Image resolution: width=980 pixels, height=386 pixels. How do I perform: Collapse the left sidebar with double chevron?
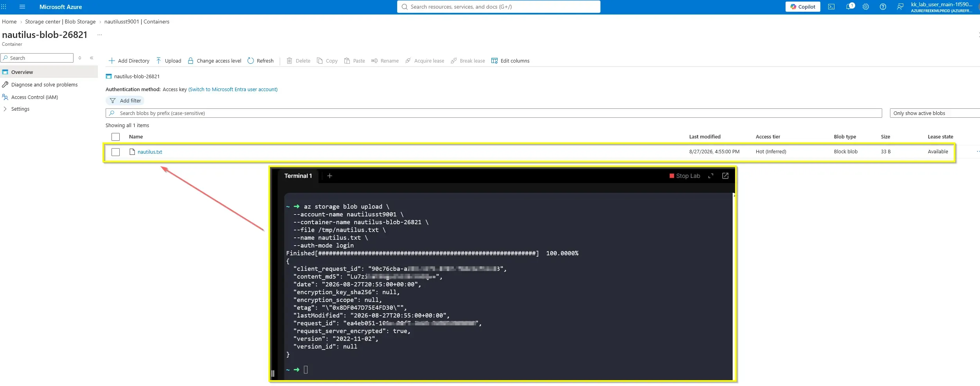coord(92,58)
